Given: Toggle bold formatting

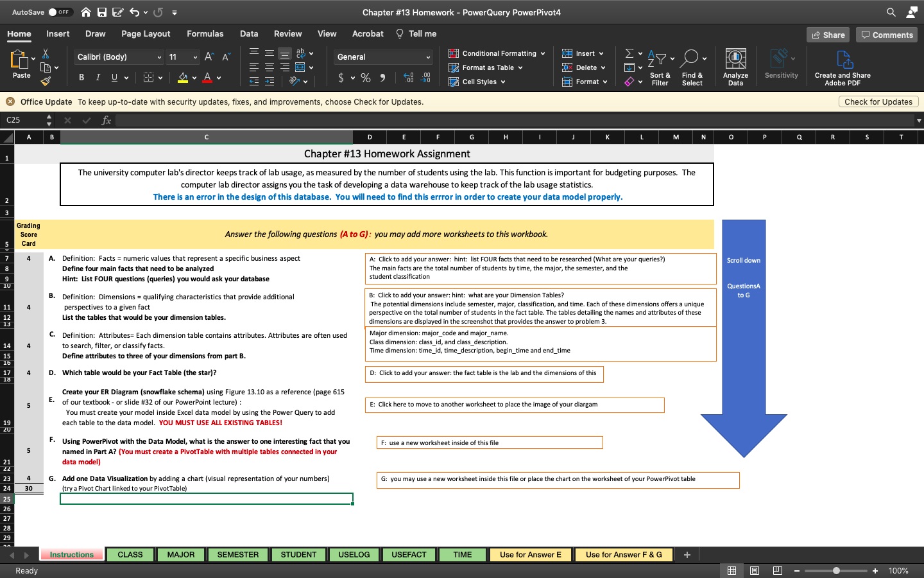Looking at the screenshot, I should [81, 77].
